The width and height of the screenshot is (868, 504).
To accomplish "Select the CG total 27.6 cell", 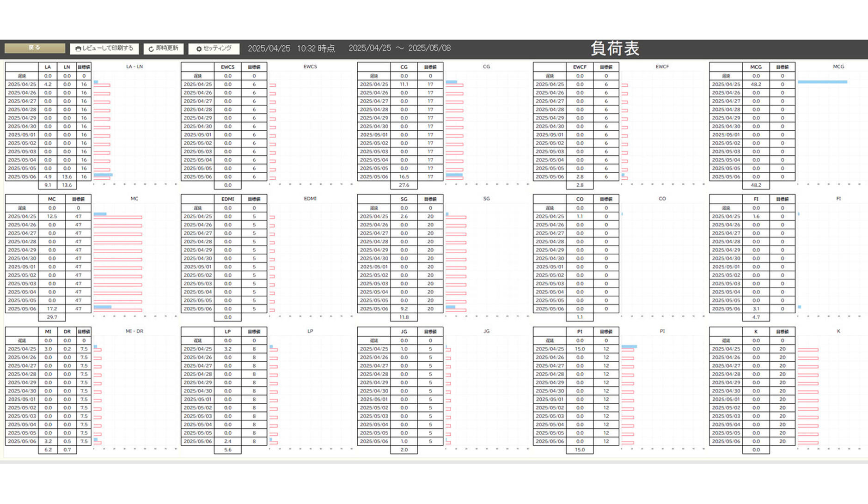I will 404,185.
